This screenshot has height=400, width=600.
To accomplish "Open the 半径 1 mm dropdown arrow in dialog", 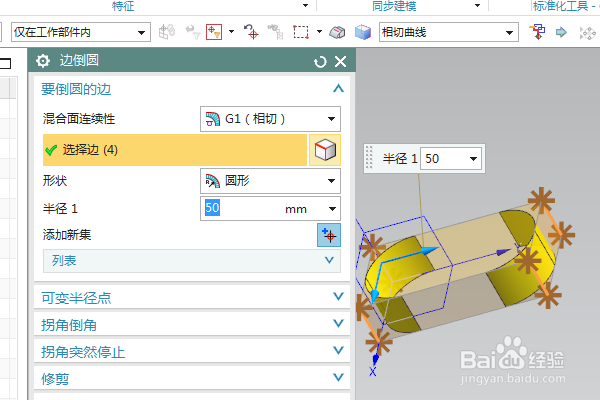I will click(332, 209).
